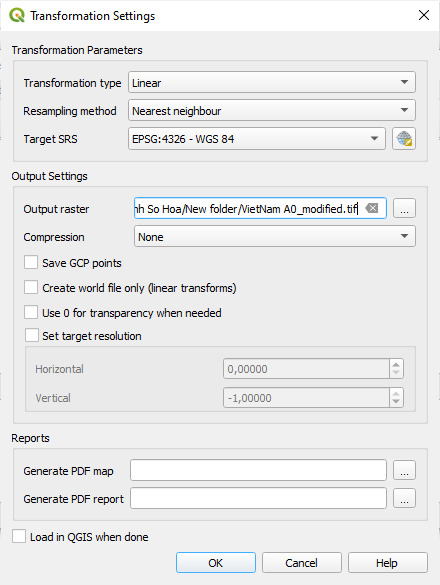Screen dimensions: 440x585
Task: Browse for PDF report output file
Action: tap(404, 498)
